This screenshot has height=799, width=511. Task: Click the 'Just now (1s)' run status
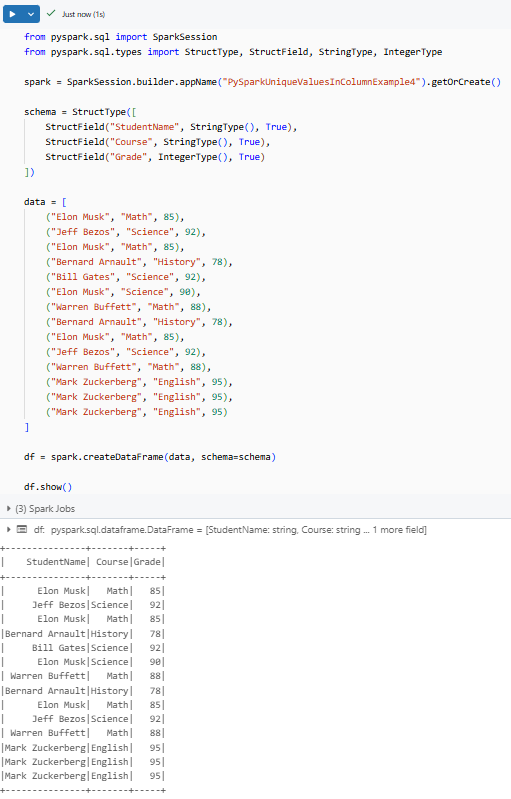click(84, 14)
